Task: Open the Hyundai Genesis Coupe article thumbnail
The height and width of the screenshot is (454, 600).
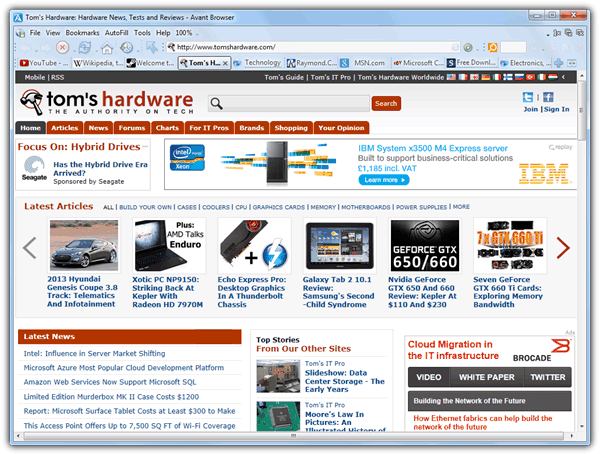Action: click(84, 245)
